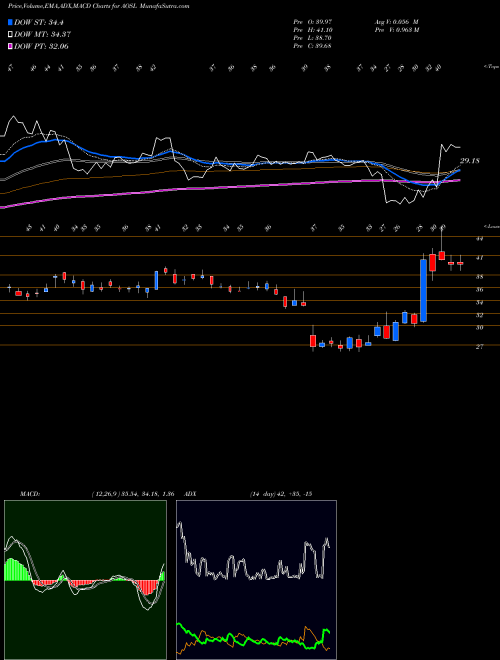Click the MACD panel title
Screen dimensions: 500x660
coord(29,494)
